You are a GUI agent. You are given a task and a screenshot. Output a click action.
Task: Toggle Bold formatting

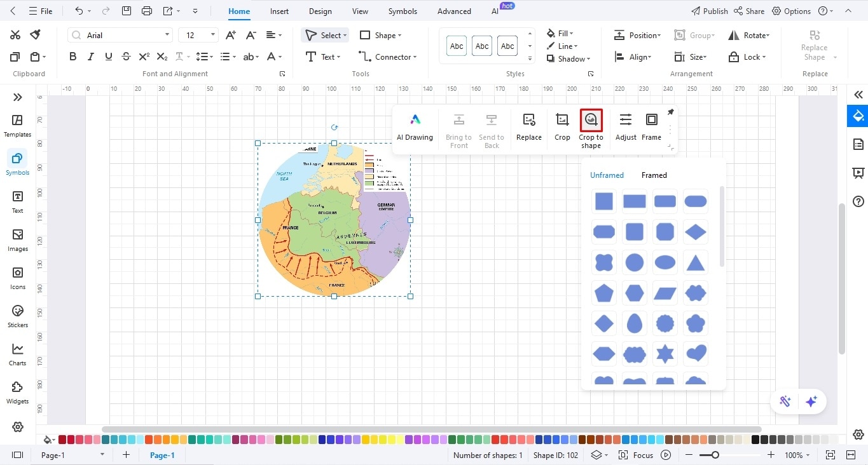(73, 57)
